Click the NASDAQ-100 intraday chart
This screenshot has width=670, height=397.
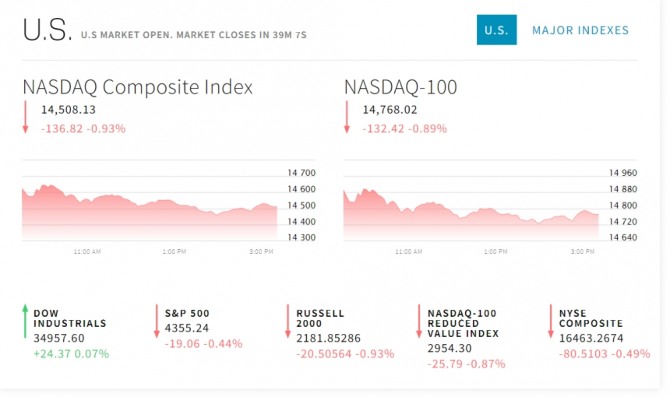point(490,207)
